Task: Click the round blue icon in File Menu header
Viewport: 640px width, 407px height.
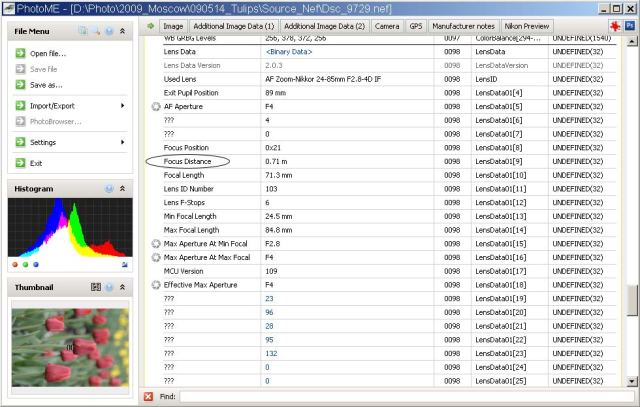Action: click(x=109, y=31)
